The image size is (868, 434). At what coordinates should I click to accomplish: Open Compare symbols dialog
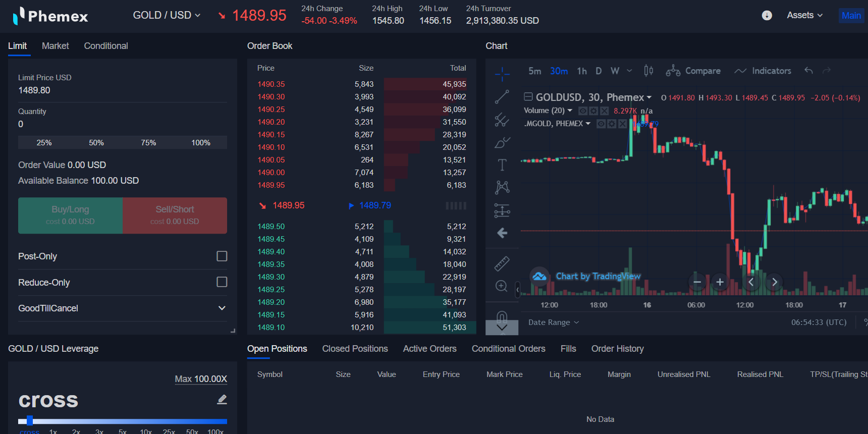693,71
